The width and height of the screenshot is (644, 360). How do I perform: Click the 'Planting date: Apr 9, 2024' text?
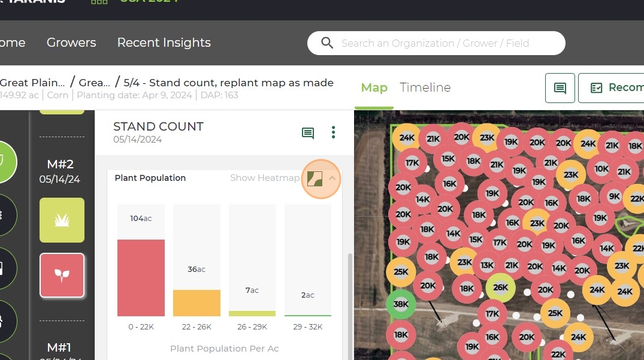pos(134,95)
